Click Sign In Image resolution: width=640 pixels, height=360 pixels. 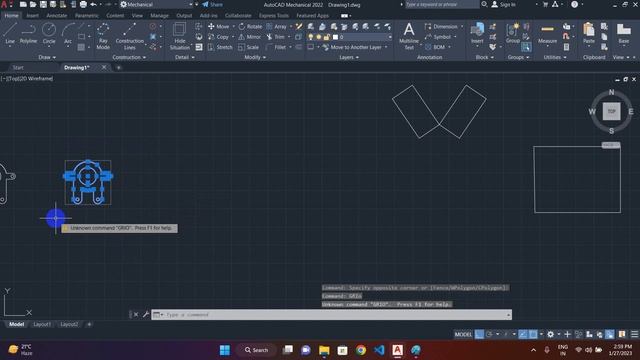[x=504, y=4]
